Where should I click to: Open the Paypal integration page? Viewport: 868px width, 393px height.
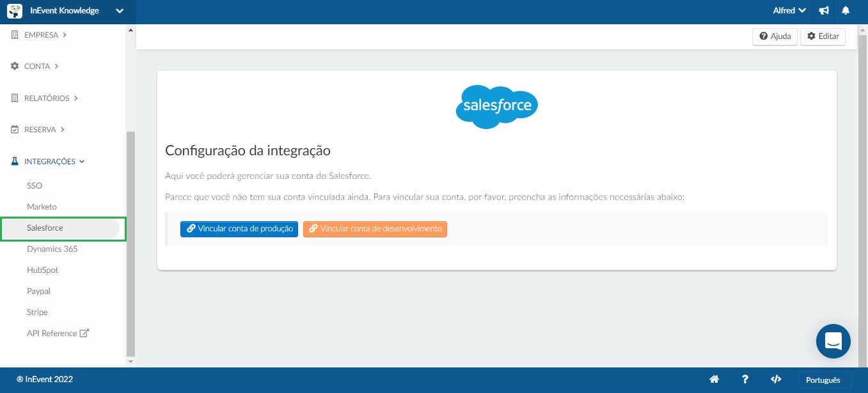[x=38, y=291]
